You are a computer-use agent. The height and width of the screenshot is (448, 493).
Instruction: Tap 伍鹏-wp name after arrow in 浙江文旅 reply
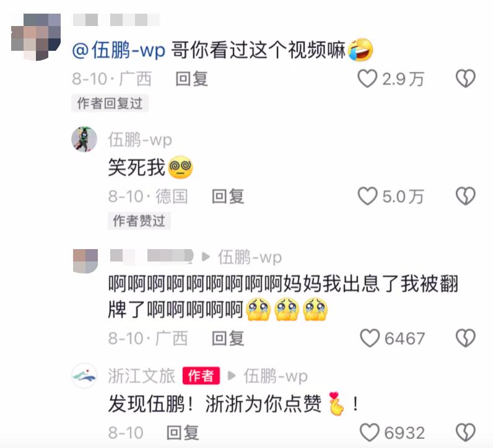pyautogui.click(x=276, y=376)
